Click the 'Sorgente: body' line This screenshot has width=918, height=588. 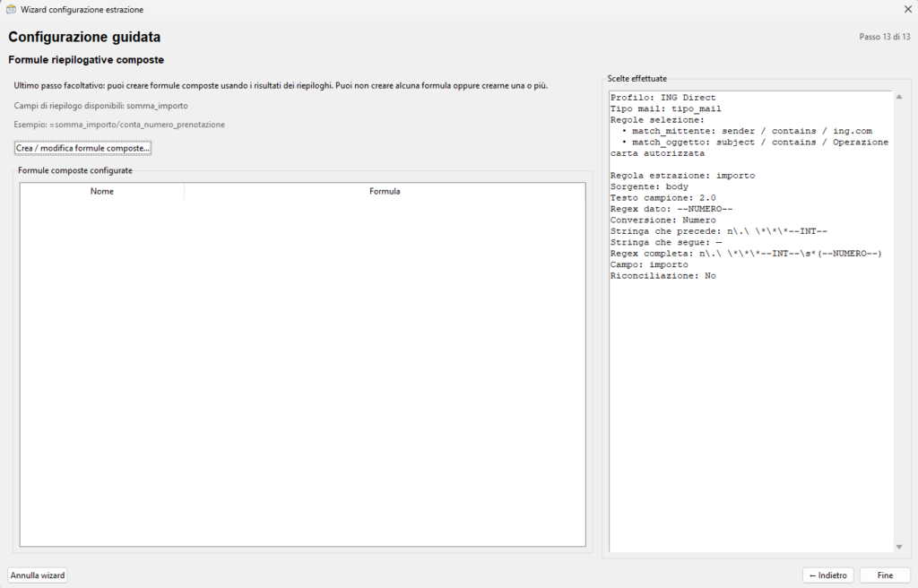click(x=649, y=186)
